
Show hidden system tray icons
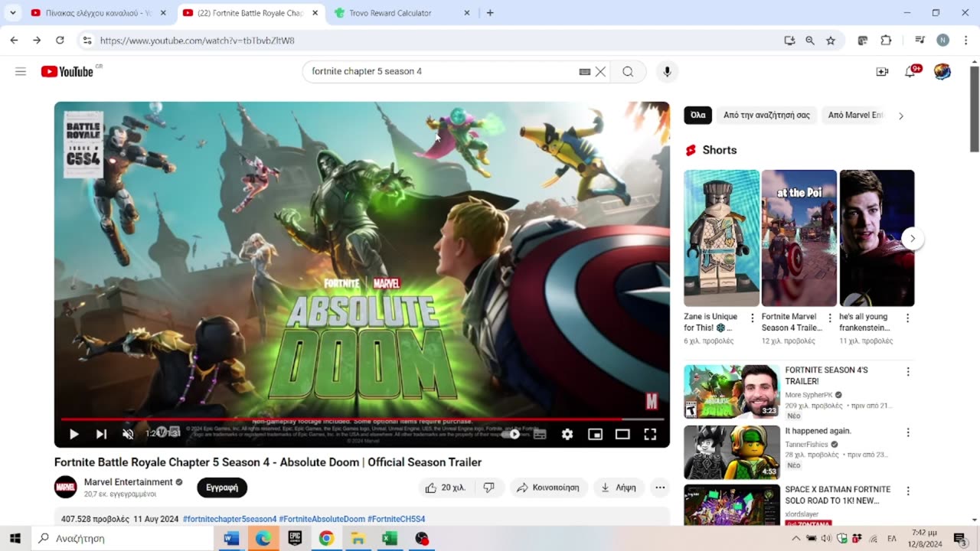pos(795,539)
